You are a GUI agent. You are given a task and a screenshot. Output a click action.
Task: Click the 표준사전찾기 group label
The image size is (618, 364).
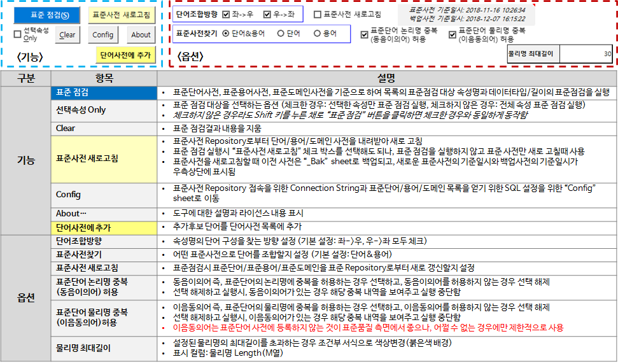[x=197, y=34]
